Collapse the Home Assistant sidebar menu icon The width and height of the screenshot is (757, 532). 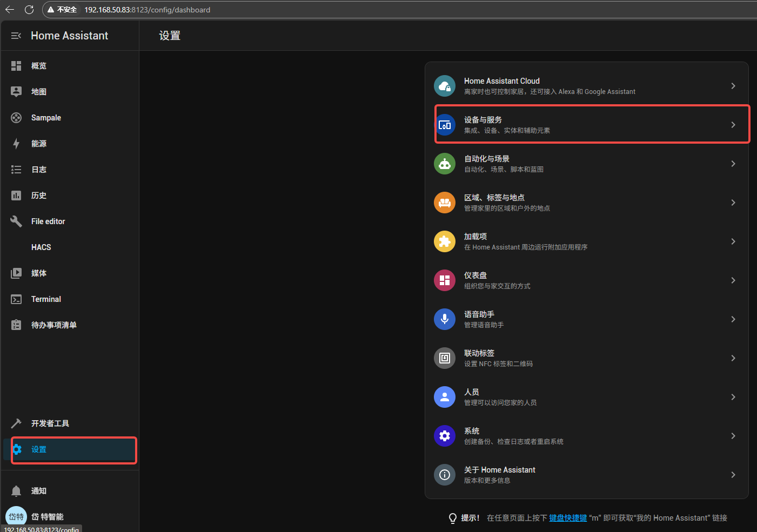[x=16, y=36]
